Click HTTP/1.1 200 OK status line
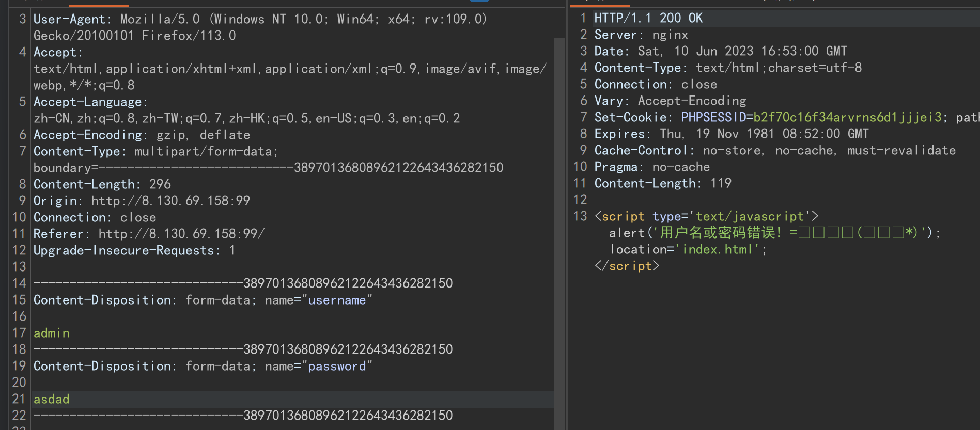 tap(648, 18)
